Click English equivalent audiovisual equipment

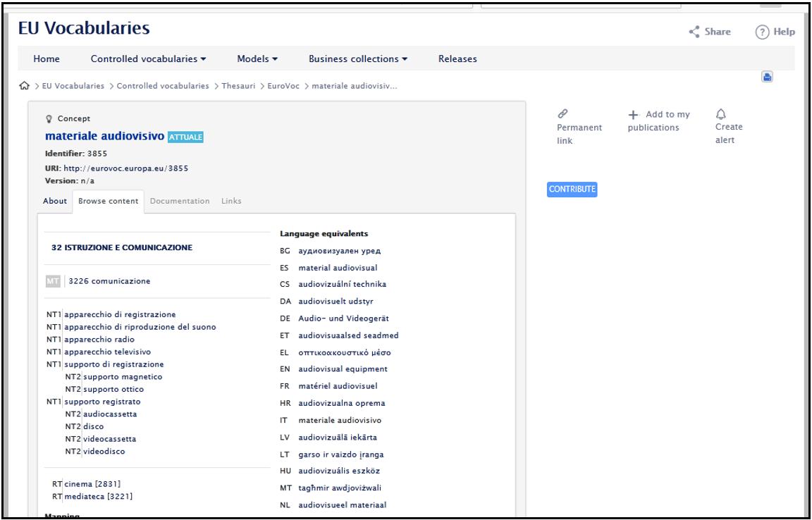pos(343,369)
